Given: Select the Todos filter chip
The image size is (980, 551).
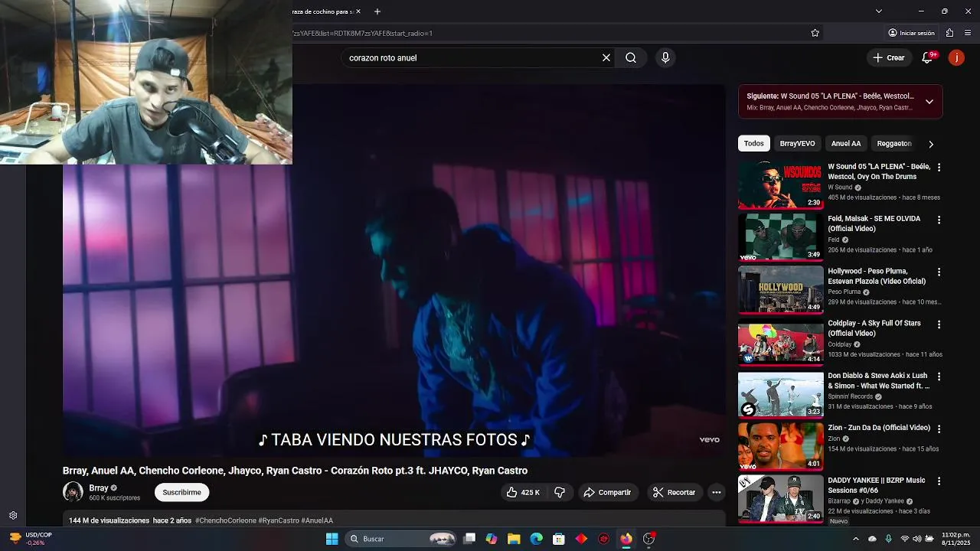Looking at the screenshot, I should [x=754, y=143].
